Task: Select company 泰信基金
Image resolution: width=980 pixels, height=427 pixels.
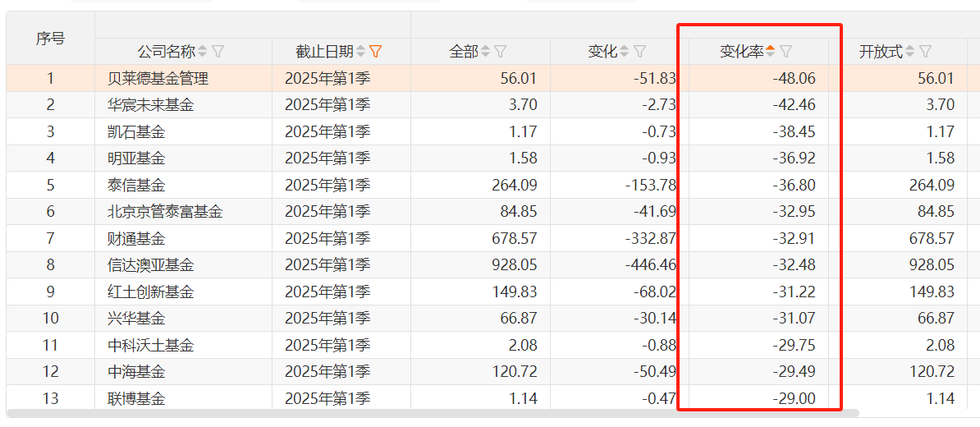Action: (x=136, y=185)
